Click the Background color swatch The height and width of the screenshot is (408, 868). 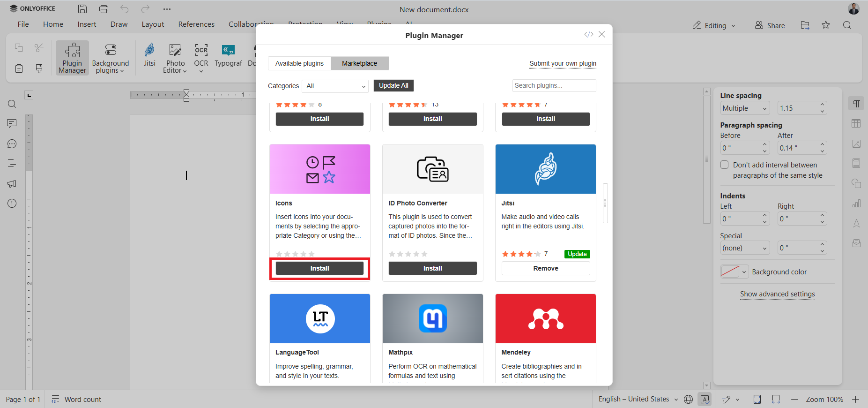click(x=730, y=272)
